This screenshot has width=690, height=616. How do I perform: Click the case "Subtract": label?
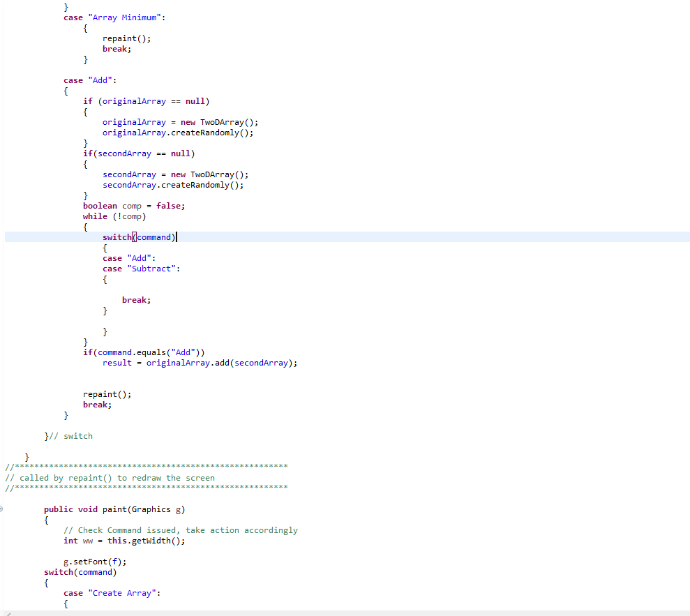[141, 269]
